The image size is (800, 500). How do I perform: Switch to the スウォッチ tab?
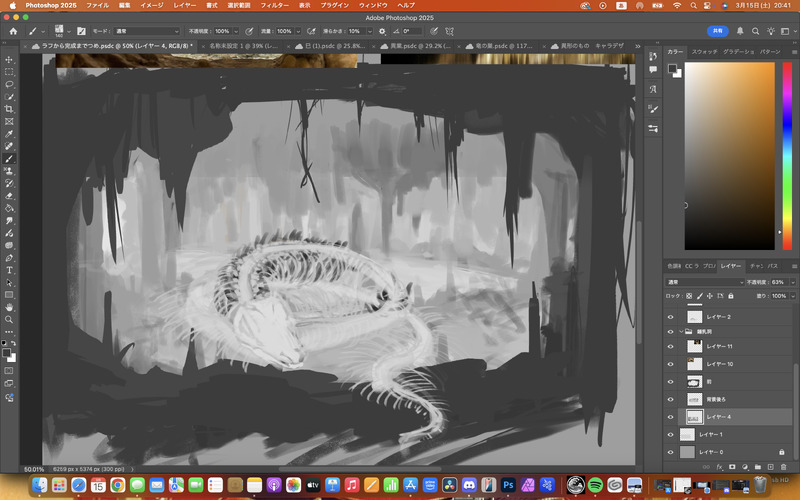704,51
